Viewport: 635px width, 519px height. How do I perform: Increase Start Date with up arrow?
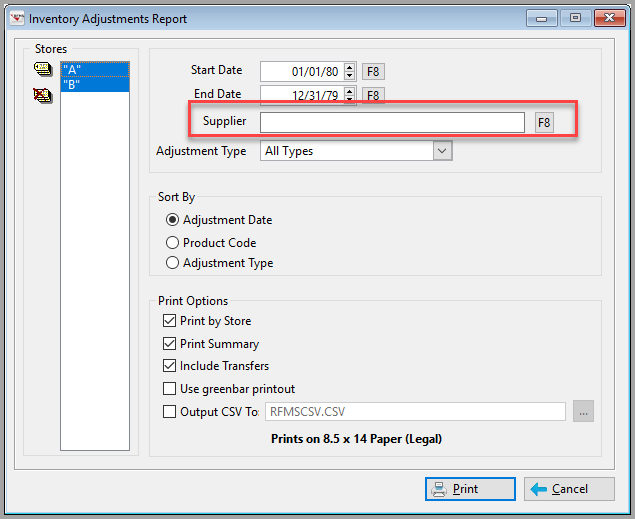tap(349, 67)
